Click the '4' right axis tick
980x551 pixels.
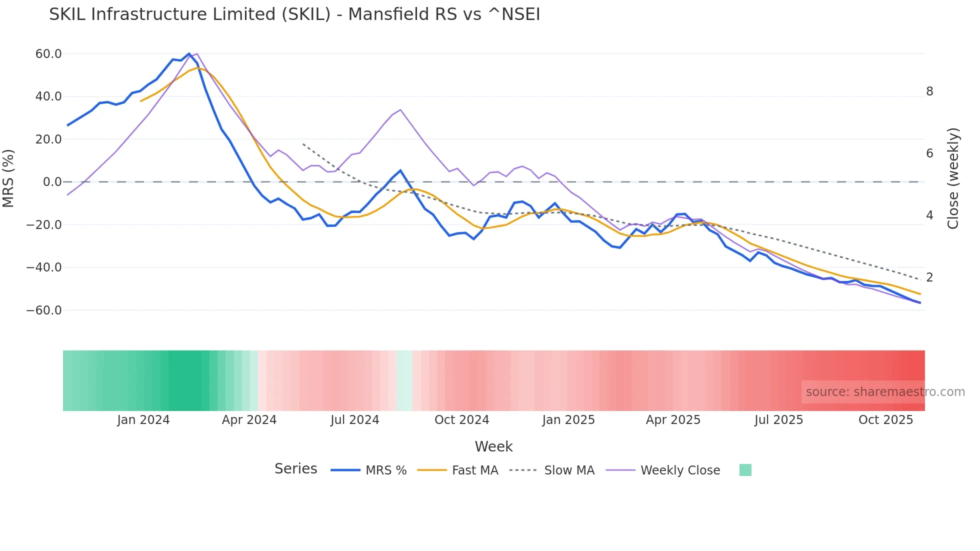(x=929, y=215)
